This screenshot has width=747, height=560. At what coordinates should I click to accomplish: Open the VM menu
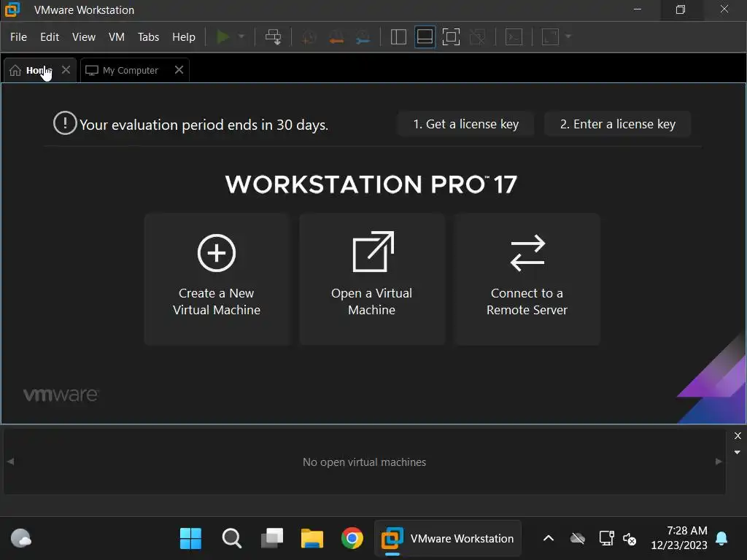coord(117,36)
